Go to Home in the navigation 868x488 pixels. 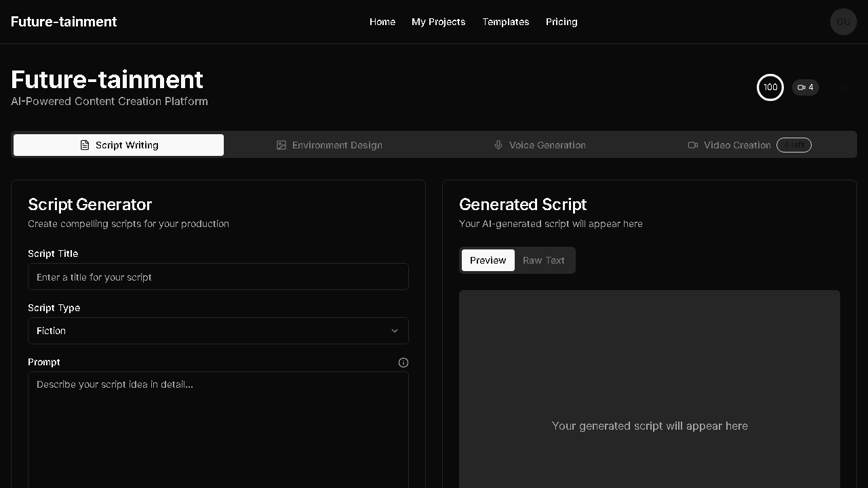[x=382, y=22]
